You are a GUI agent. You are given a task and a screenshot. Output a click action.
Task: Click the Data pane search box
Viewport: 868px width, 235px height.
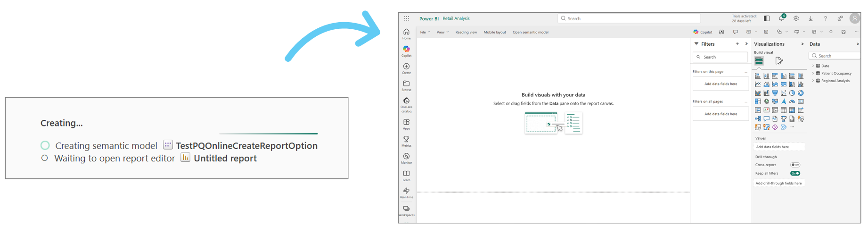[x=835, y=56]
